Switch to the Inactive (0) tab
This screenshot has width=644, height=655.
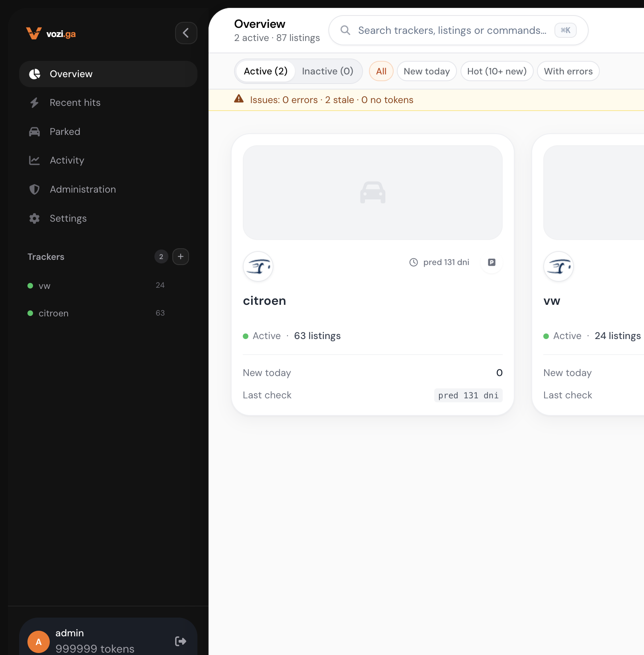click(x=328, y=71)
